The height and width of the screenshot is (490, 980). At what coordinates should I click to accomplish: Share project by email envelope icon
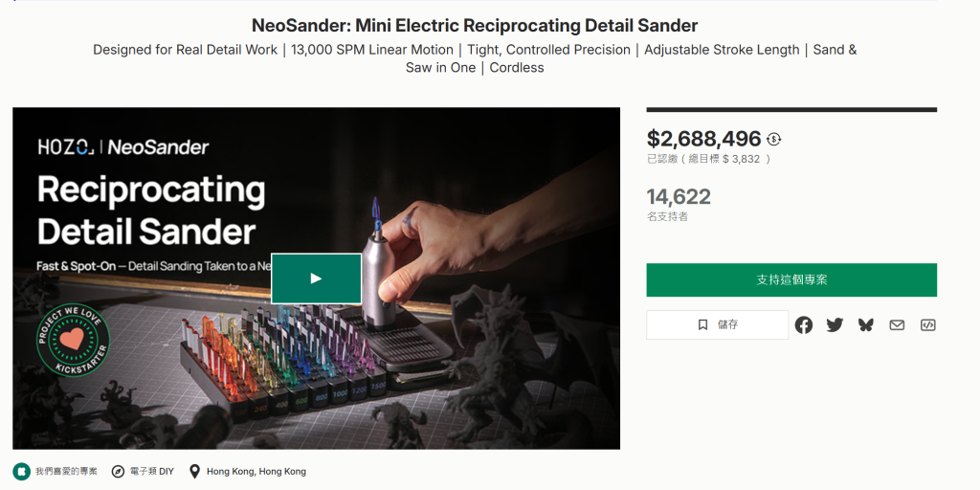click(x=897, y=325)
